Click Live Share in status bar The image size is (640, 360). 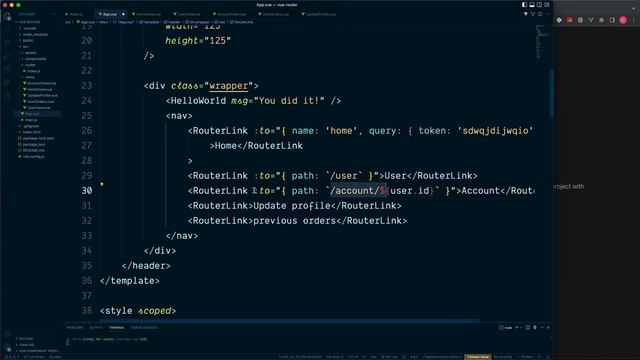coord(34,357)
